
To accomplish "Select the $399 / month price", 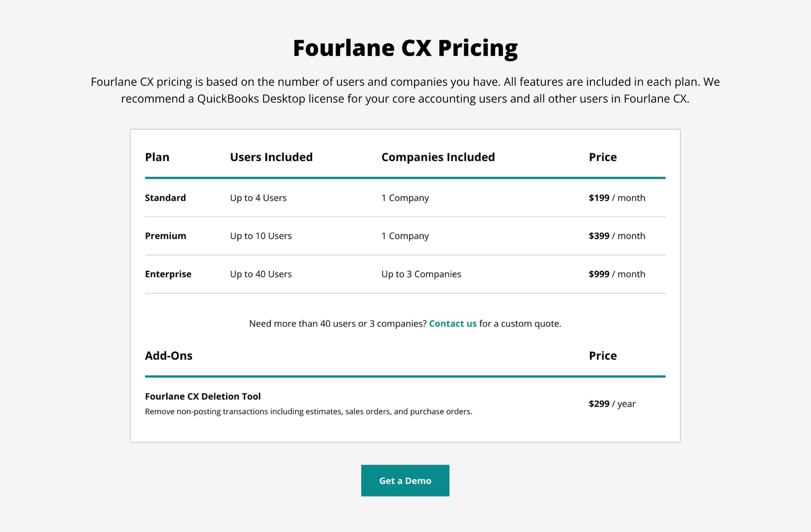I will 616,235.
